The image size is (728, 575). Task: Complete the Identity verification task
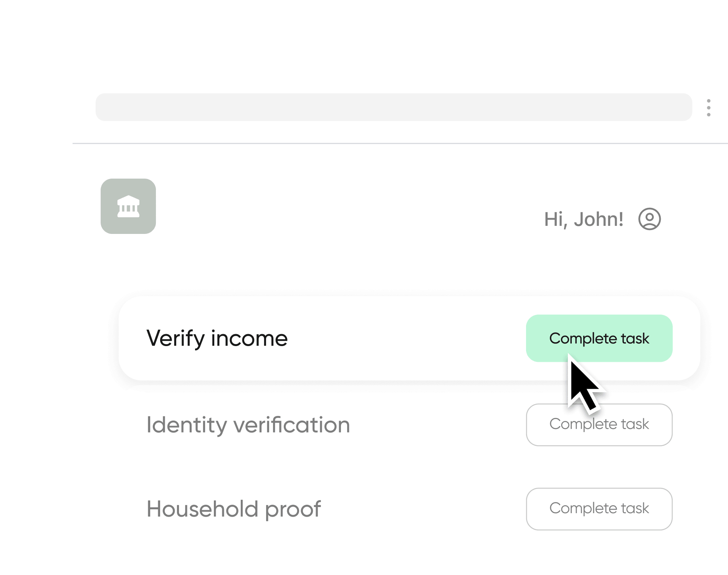point(599,424)
